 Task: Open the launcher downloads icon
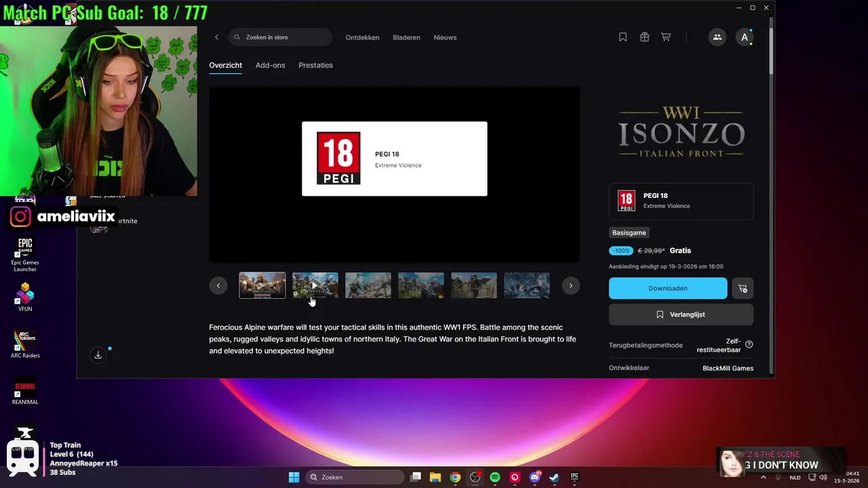98,355
